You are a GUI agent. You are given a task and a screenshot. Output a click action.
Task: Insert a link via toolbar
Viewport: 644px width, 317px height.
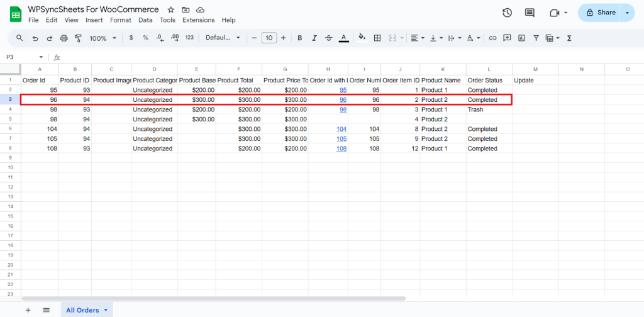[x=492, y=38]
